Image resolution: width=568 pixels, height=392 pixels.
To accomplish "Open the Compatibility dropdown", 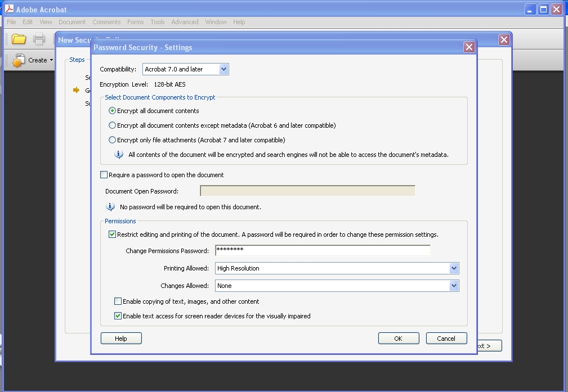I will pyautogui.click(x=224, y=69).
